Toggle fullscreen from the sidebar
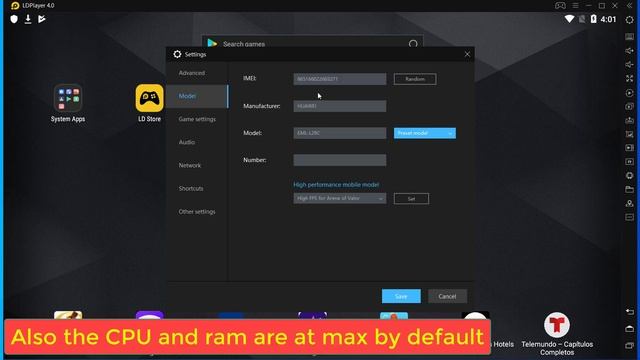 pos(629,78)
